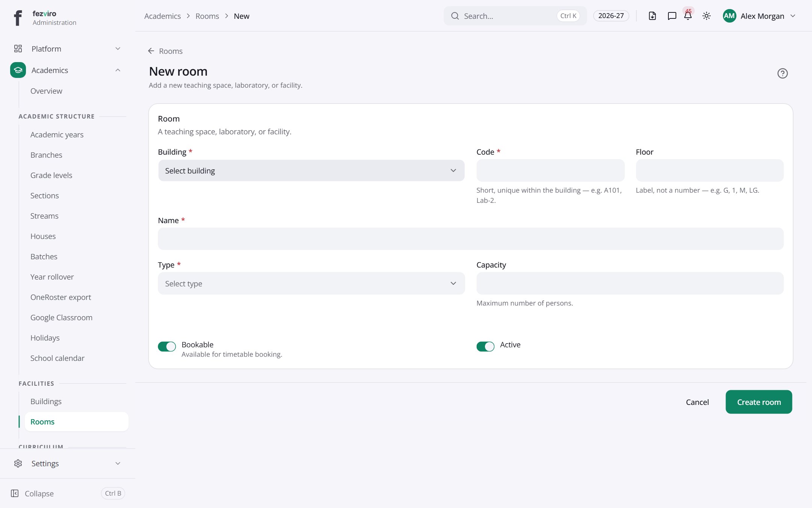Click the back arrow next to Rooms
The image size is (812, 508).
tap(151, 51)
